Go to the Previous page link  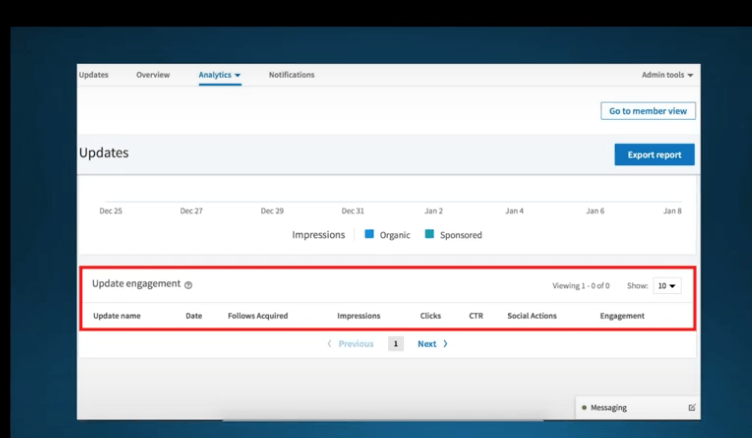[x=350, y=344]
